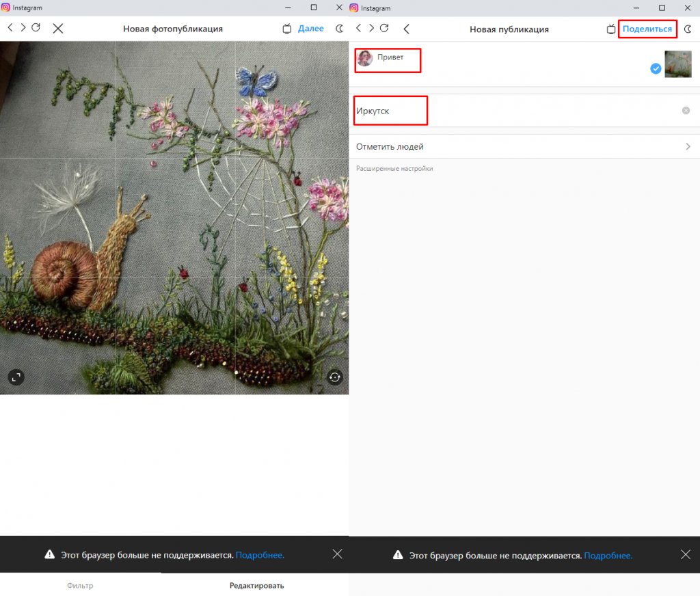700x596 pixels.
Task: Expand Отметить людей with the arrow chevron
Action: pos(688,146)
